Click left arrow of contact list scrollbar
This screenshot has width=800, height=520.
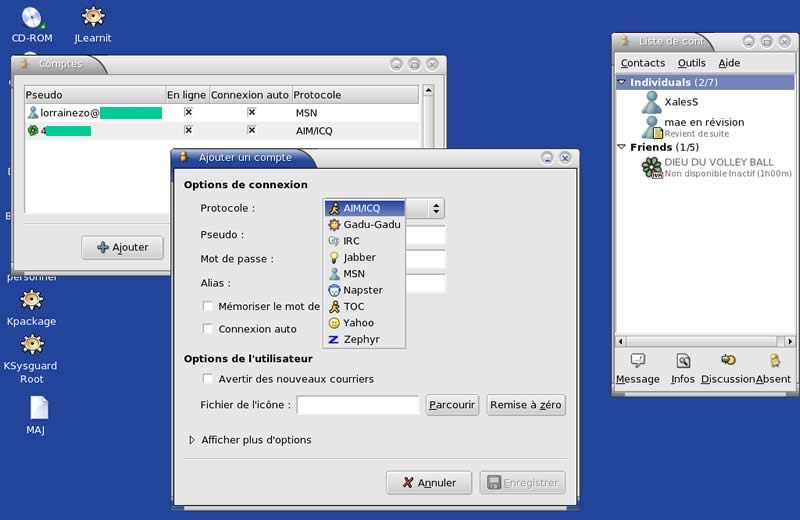tap(621, 341)
